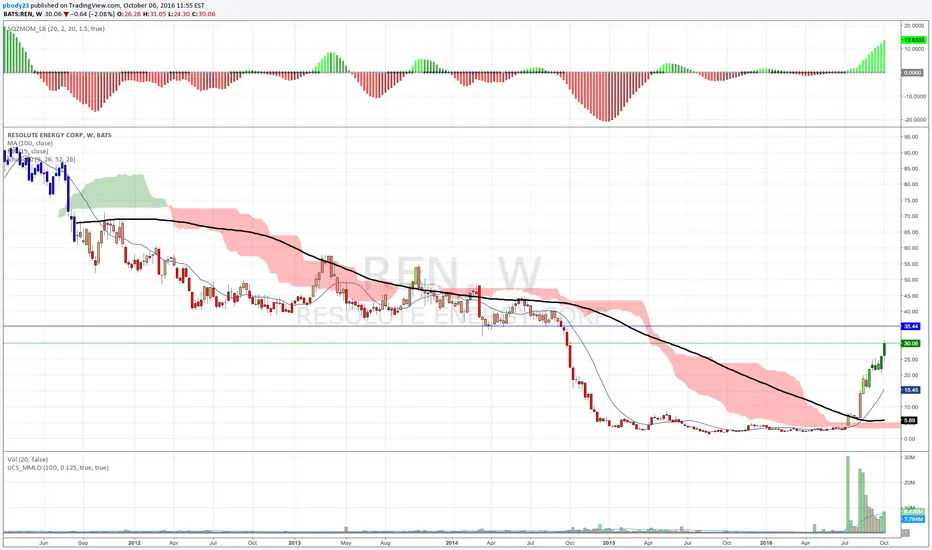This screenshot has width=932, height=550.
Task: Click the open value O:26.28
Action: (x=127, y=14)
